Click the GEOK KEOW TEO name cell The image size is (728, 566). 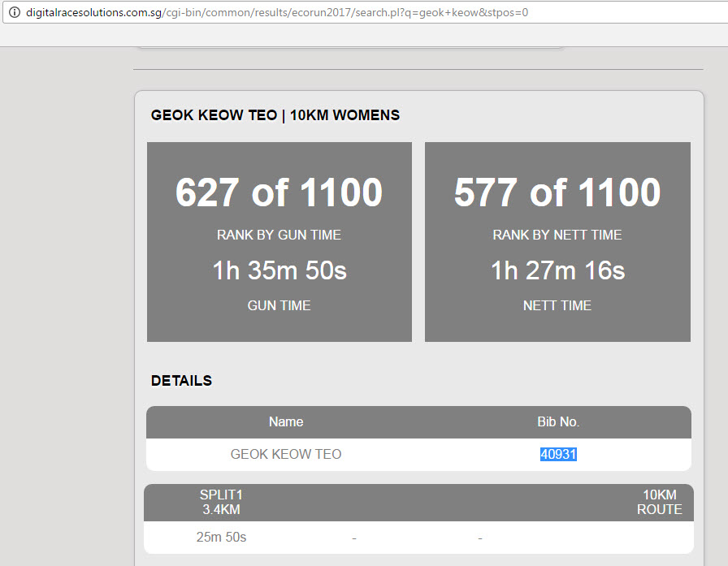click(x=286, y=455)
